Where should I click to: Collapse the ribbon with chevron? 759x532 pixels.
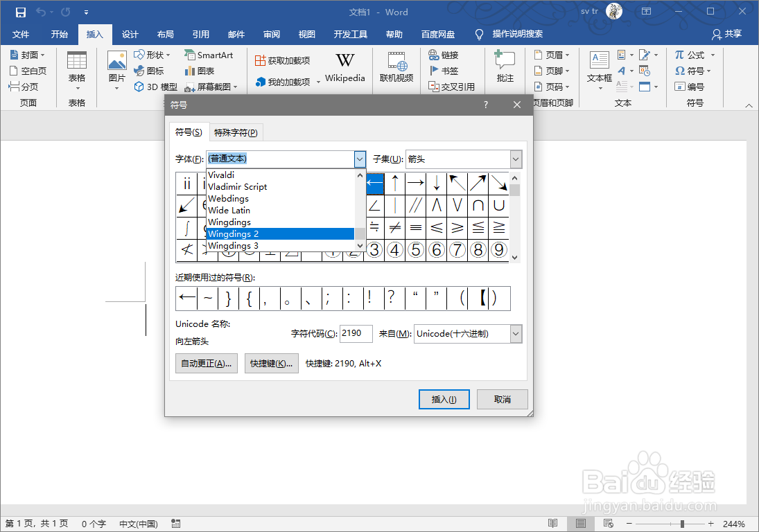pos(749,105)
